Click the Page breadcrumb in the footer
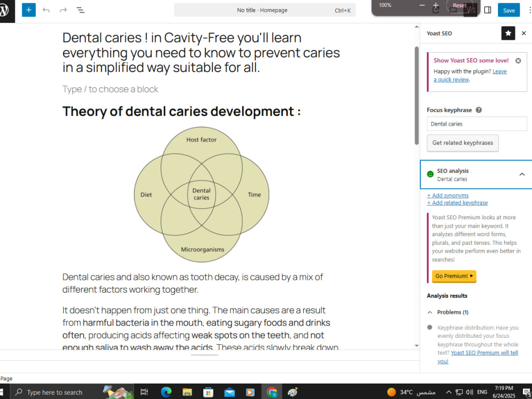532x399 pixels. [6, 379]
